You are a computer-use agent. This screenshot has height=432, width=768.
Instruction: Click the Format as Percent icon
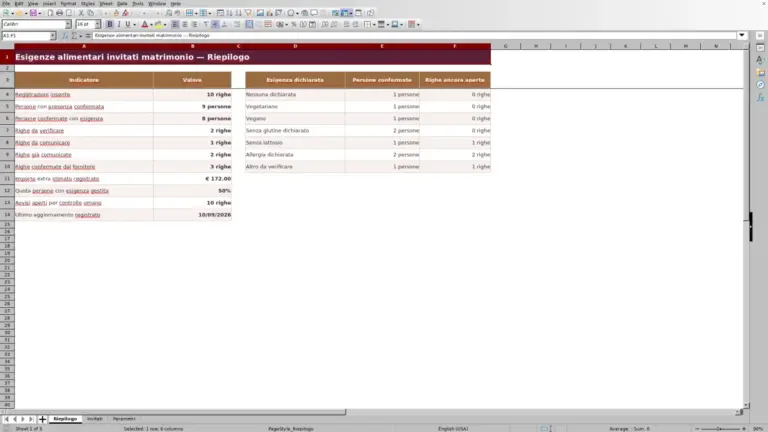[x=293, y=24]
